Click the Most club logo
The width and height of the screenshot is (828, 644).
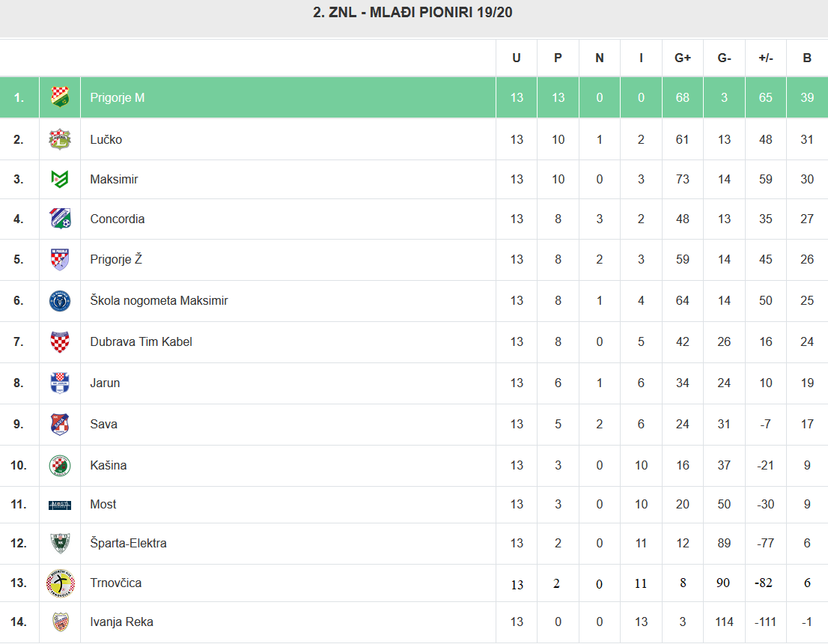[60, 505]
